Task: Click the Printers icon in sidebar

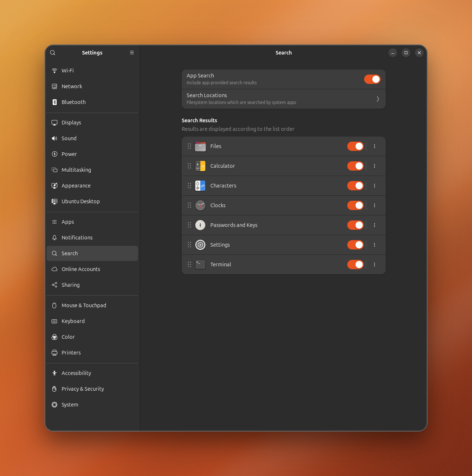Action: coord(54,353)
